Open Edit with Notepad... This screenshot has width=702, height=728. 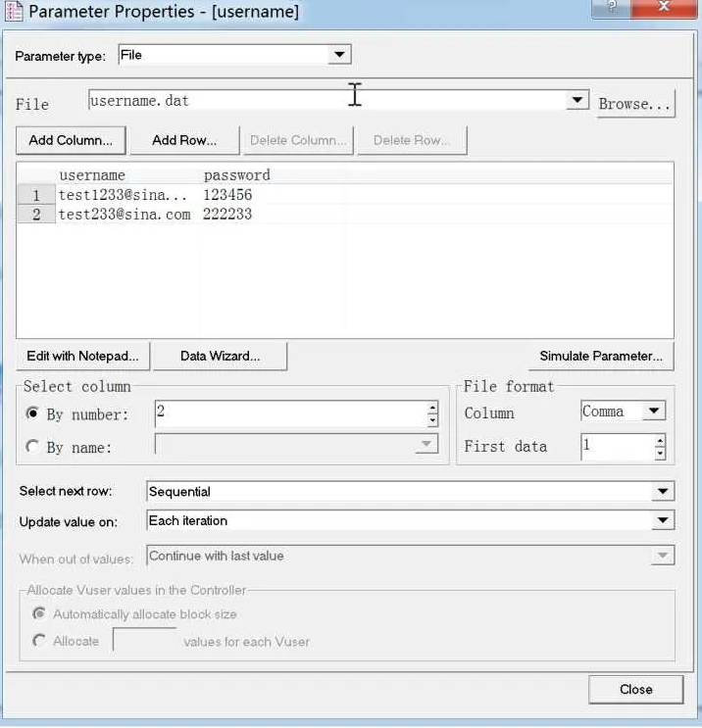tap(82, 356)
